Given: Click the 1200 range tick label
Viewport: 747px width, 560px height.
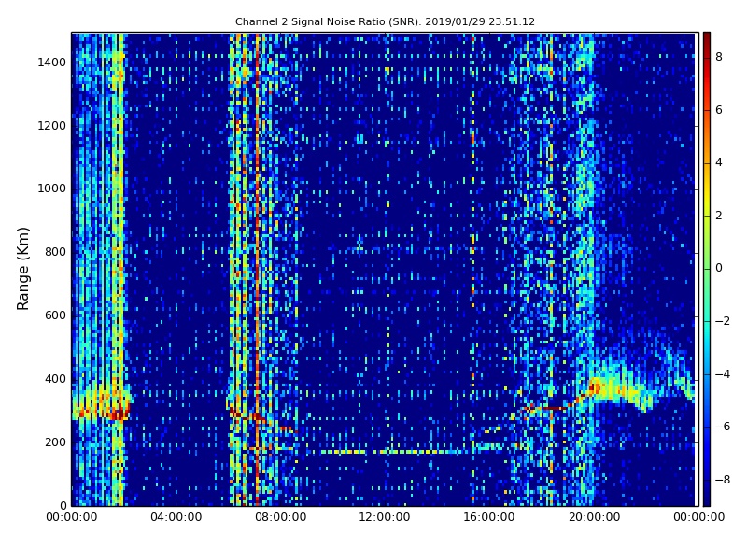Looking at the screenshot, I should tap(52, 126).
